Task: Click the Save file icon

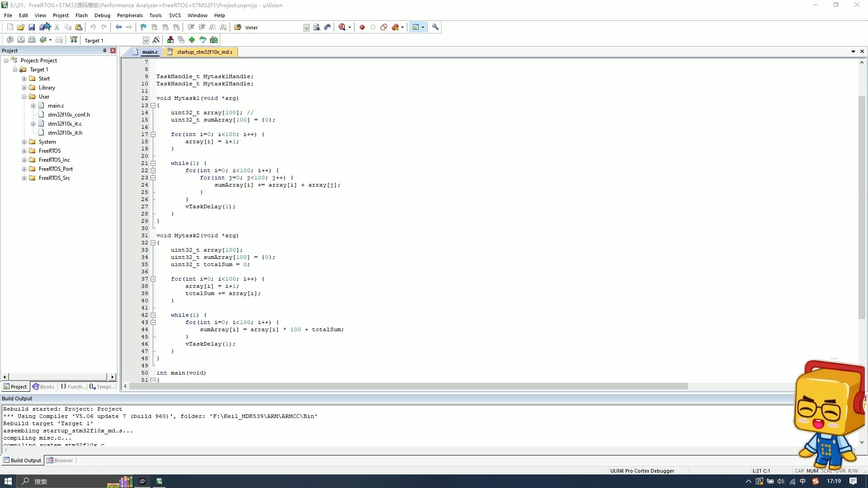Action: (32, 27)
